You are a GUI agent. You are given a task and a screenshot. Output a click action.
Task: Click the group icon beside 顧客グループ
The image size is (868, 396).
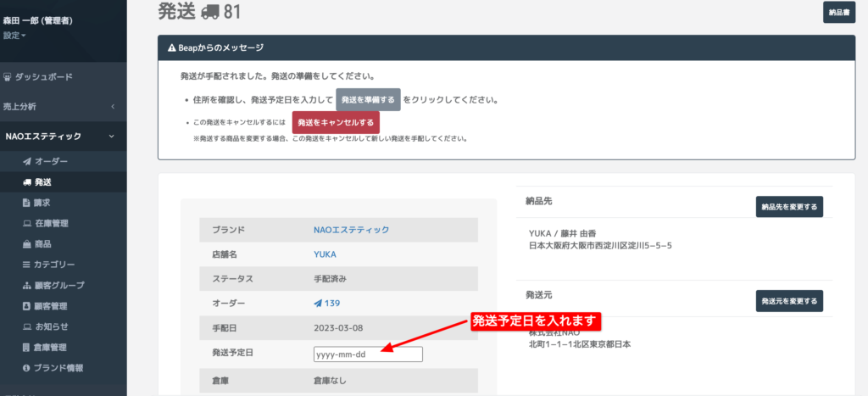pyautogui.click(x=26, y=286)
